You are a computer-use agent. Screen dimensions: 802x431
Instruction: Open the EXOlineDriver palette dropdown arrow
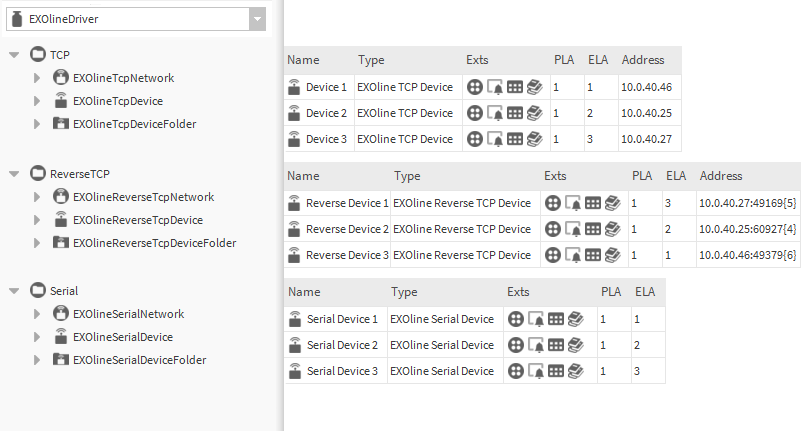(x=257, y=19)
